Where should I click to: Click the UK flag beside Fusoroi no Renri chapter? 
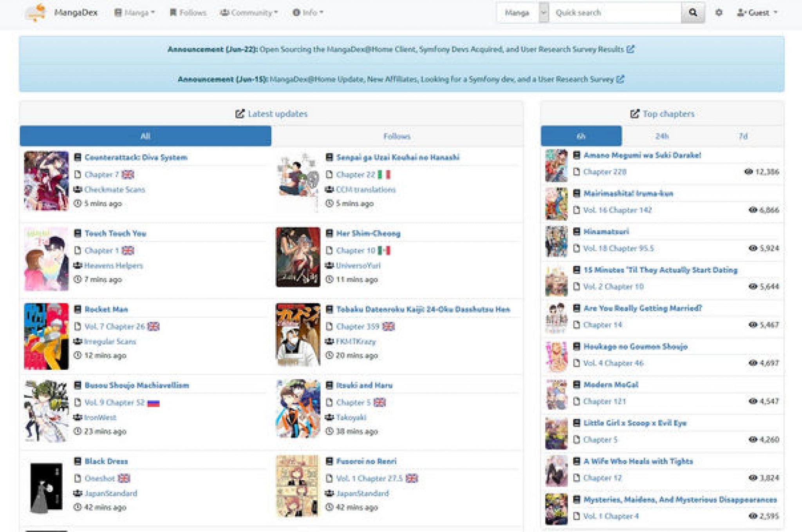[412, 478]
